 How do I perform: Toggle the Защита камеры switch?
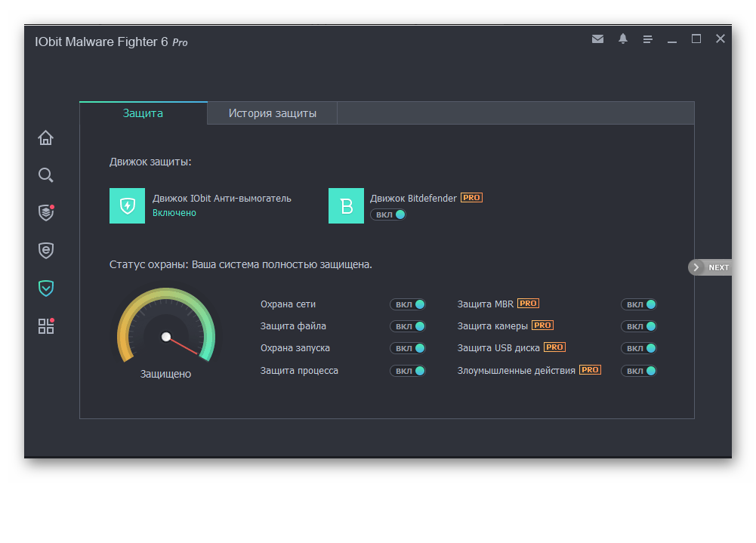tap(639, 326)
